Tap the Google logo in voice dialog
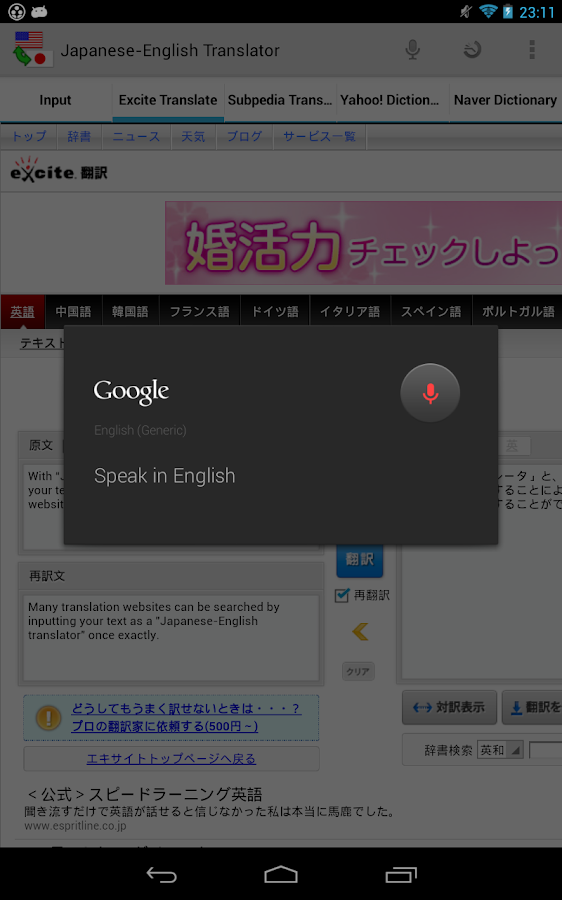The image size is (562, 900). pos(131,392)
